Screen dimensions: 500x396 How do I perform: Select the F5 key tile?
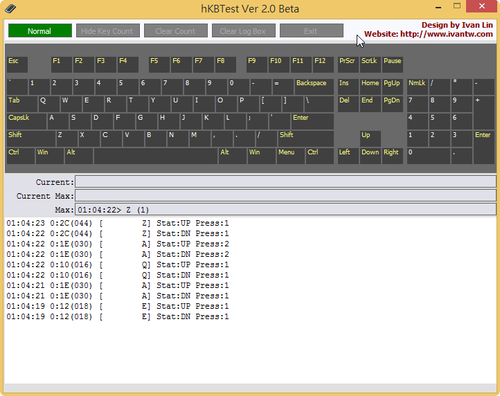click(x=159, y=65)
